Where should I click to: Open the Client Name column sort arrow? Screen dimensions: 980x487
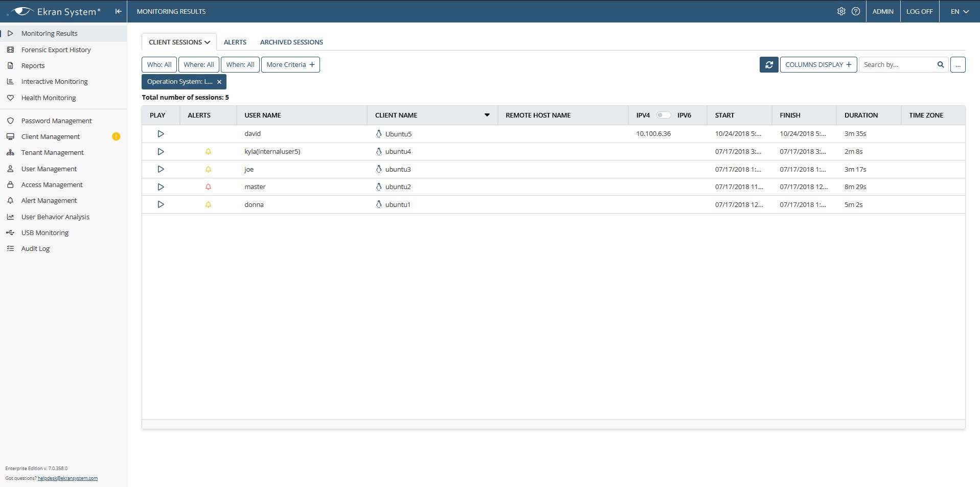tap(487, 115)
